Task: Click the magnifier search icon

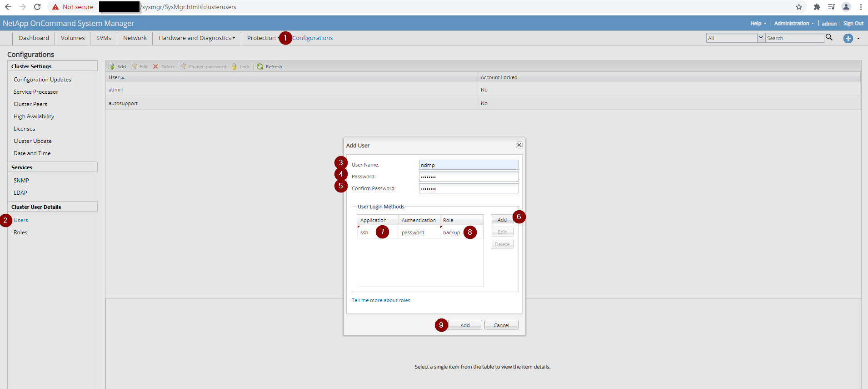Action: coord(829,38)
